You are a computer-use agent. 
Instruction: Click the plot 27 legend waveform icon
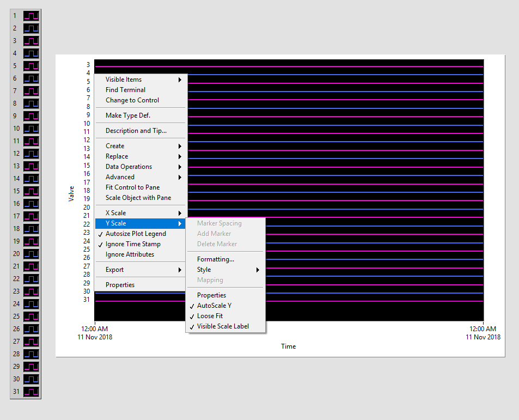pos(31,342)
